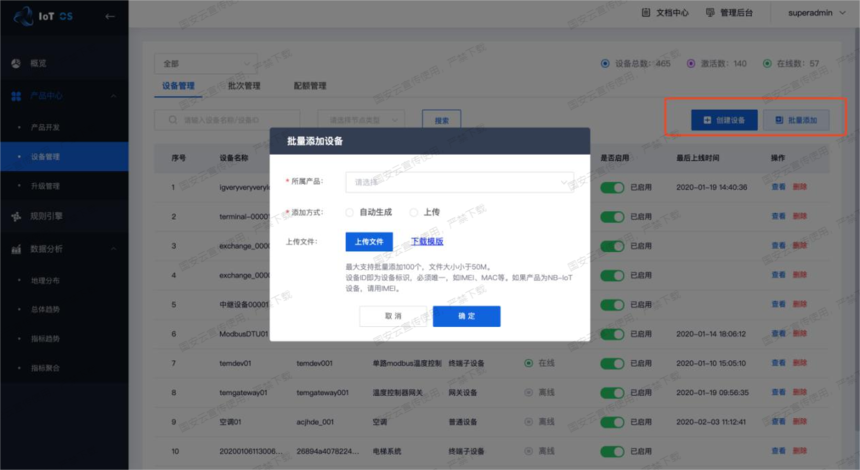Collapse sidebar with the back arrow icon
The image size is (860, 470).
(110, 16)
